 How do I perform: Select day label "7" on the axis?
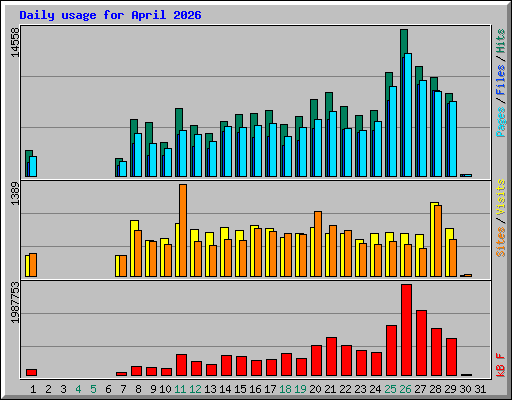tap(123, 389)
